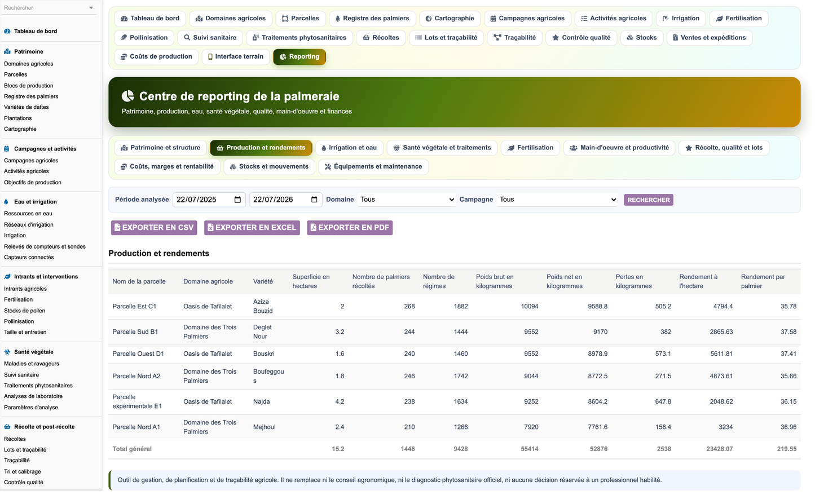Viewport: 815px width, 504px height.
Task: Click the start date field showing 22/07/2025
Action: click(x=209, y=200)
